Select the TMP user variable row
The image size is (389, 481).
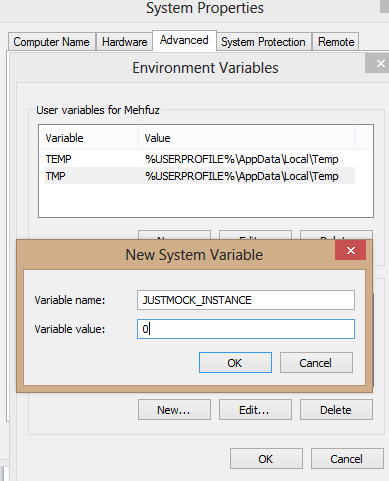[199, 176]
